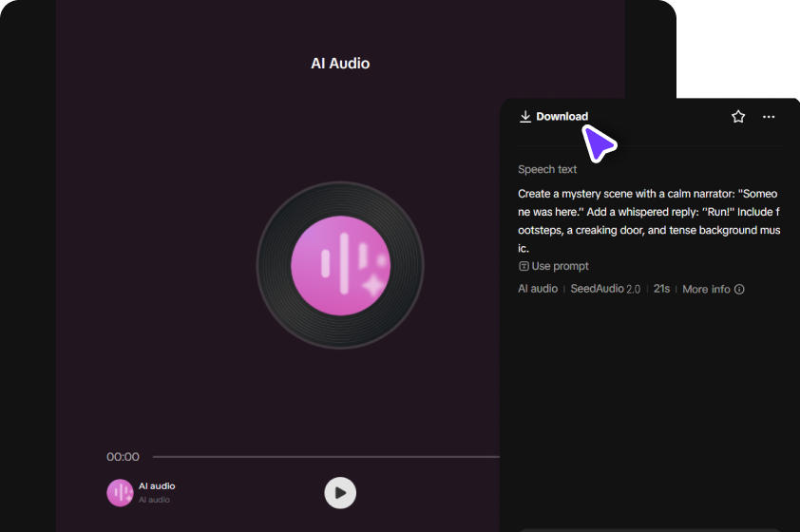The height and width of the screenshot is (532, 800).
Task: Click the large vinyl disc artwork
Action: tap(340, 265)
